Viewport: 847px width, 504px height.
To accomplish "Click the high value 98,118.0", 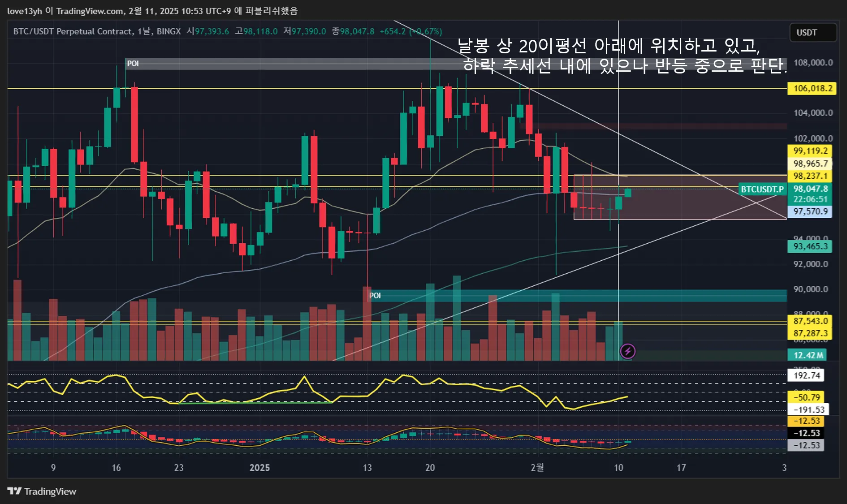I will click(260, 31).
